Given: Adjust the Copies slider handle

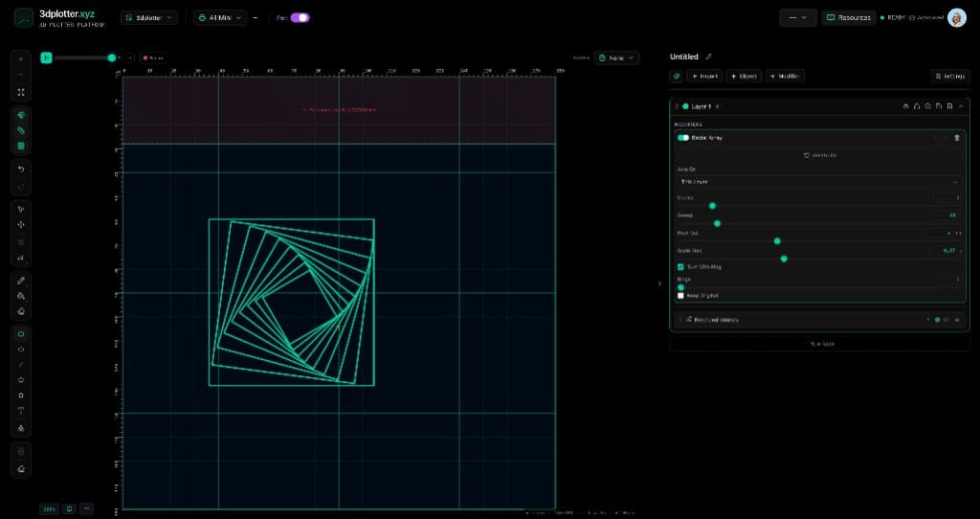Looking at the screenshot, I should 712,206.
